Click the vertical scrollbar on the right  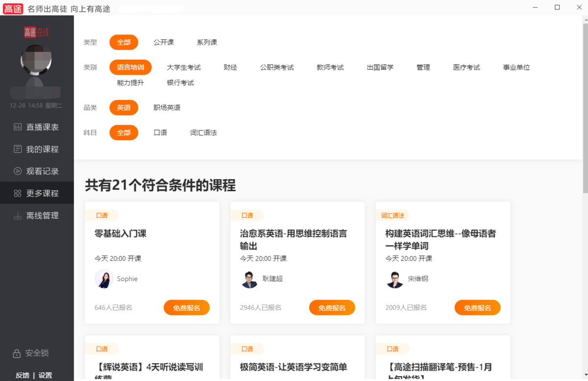[x=585, y=108]
